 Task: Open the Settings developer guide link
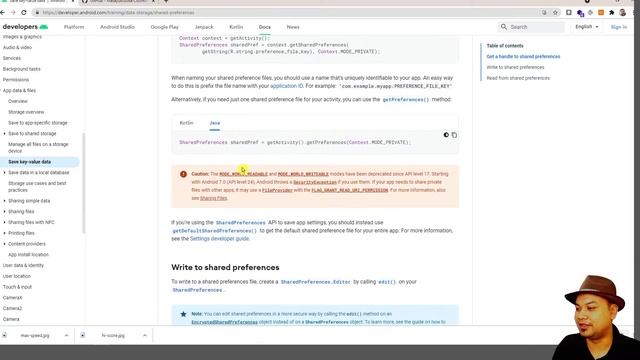coord(219,239)
